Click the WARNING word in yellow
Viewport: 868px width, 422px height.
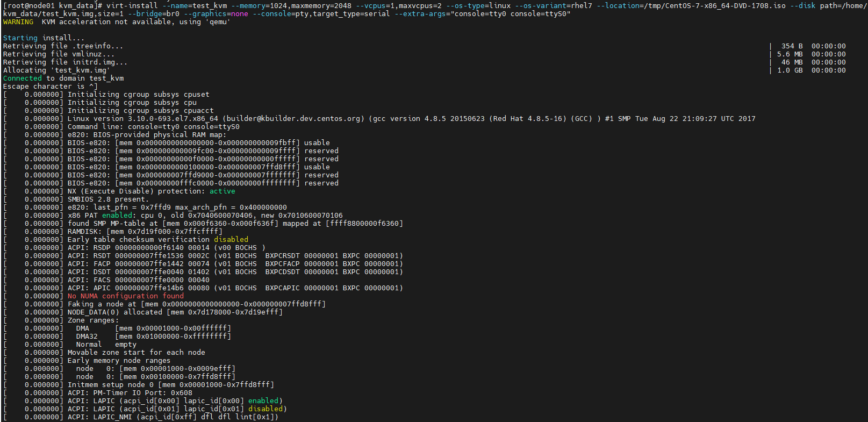[18, 22]
